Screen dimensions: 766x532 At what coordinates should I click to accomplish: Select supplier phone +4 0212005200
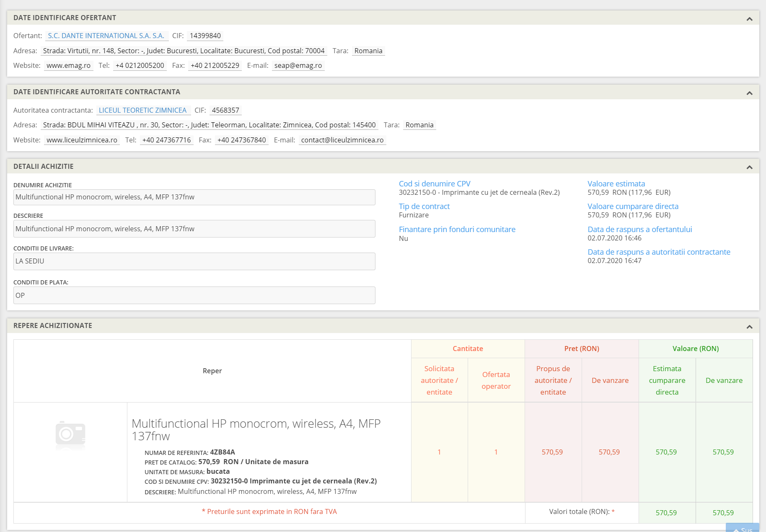(x=140, y=65)
